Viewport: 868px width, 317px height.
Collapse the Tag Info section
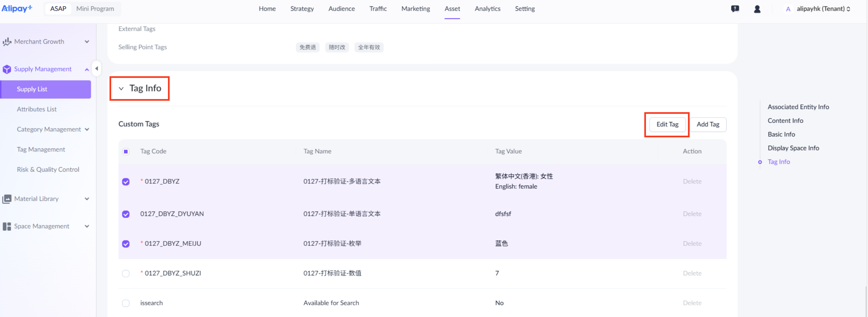coord(121,88)
